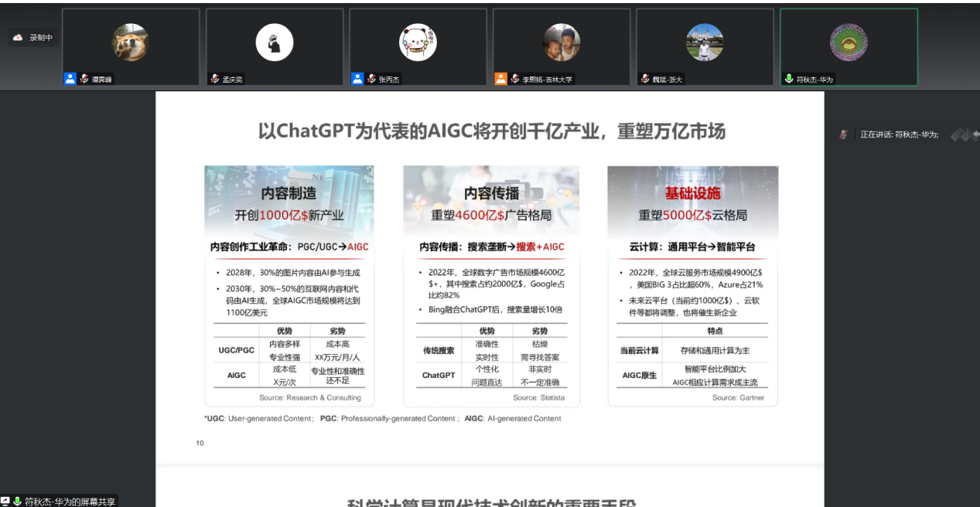The height and width of the screenshot is (507, 980).
Task: Click the blue person icon beside 张丙杰
Action: coord(357,79)
